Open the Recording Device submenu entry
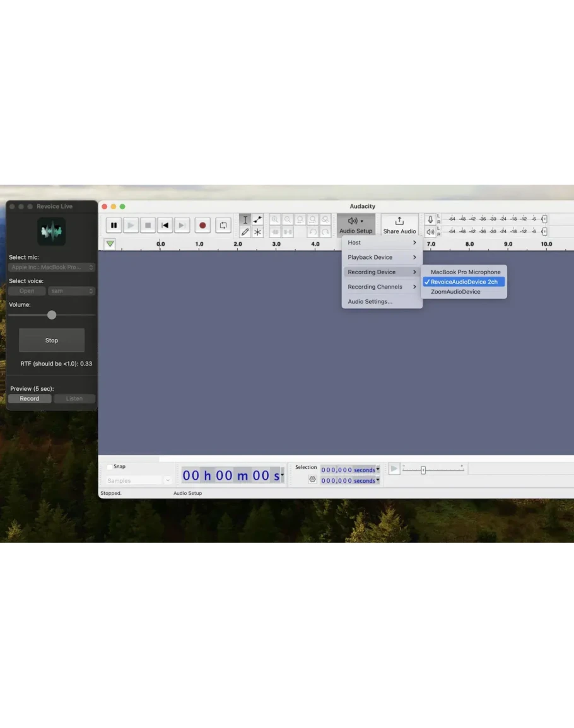This screenshot has height=728, width=574. tap(382, 272)
